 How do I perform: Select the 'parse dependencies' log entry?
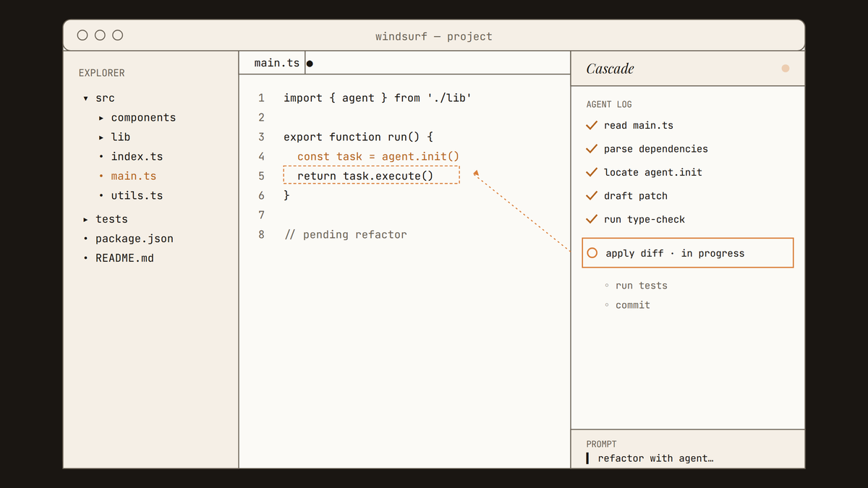coord(656,149)
